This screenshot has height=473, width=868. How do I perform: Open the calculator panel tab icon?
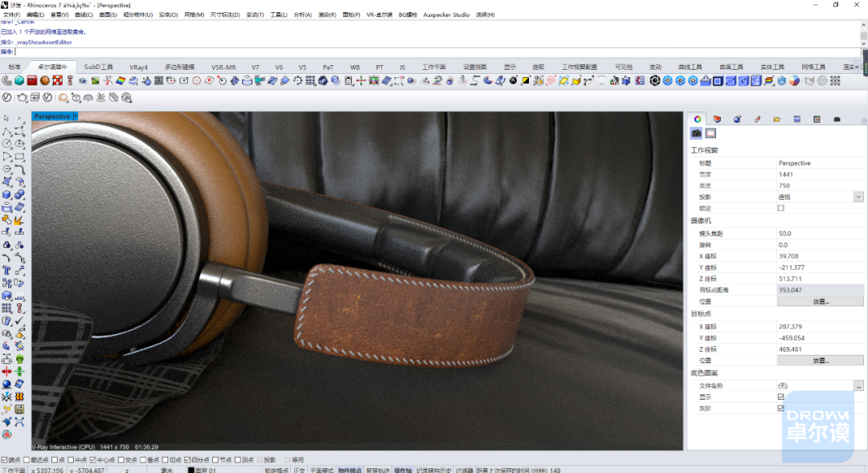pyautogui.click(x=817, y=119)
